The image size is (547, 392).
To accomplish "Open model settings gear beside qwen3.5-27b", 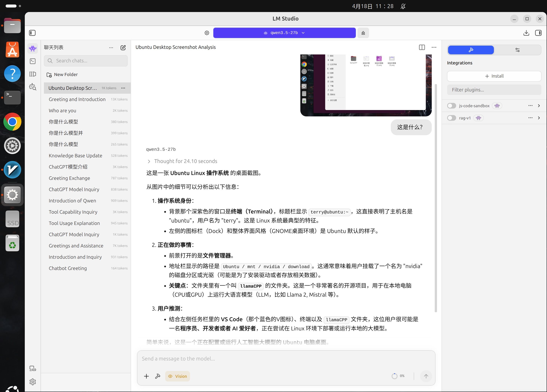I will 207,33.
